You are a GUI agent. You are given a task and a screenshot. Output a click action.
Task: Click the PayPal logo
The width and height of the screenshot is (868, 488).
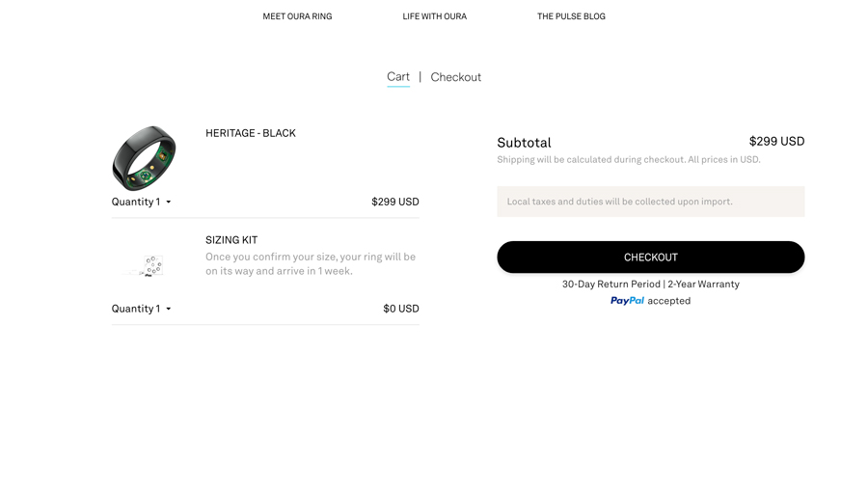627,301
